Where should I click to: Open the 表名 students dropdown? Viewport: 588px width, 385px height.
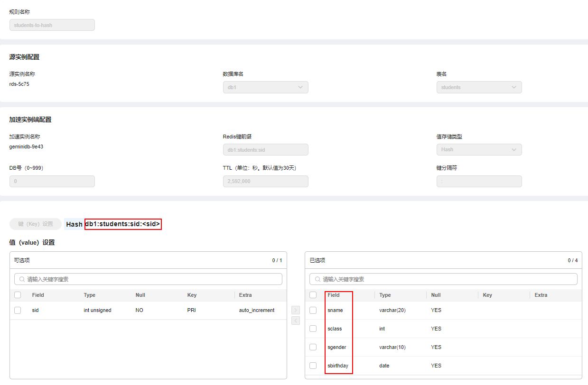(x=479, y=87)
